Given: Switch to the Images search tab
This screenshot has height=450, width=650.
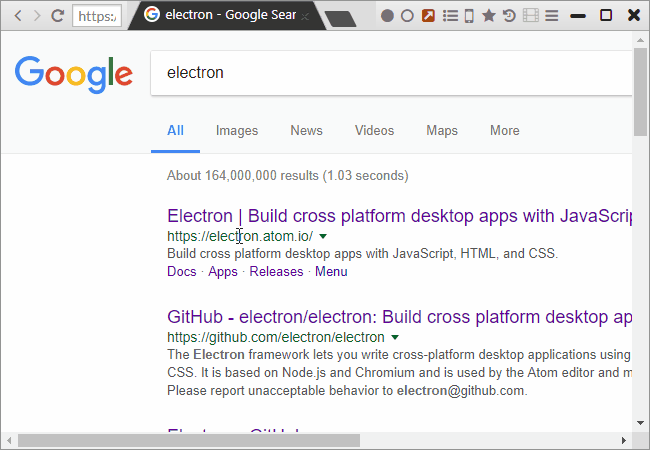Looking at the screenshot, I should pyautogui.click(x=237, y=130).
